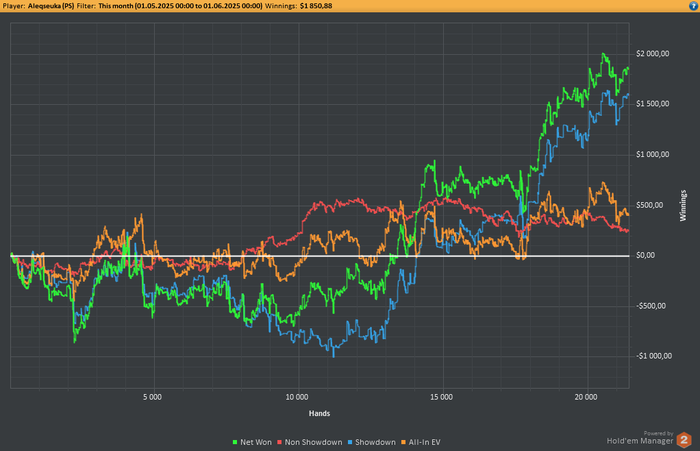Viewport: 700px width, 451px height.
Task: Click the Powered by Hold'em Manager text
Action: pos(640,438)
